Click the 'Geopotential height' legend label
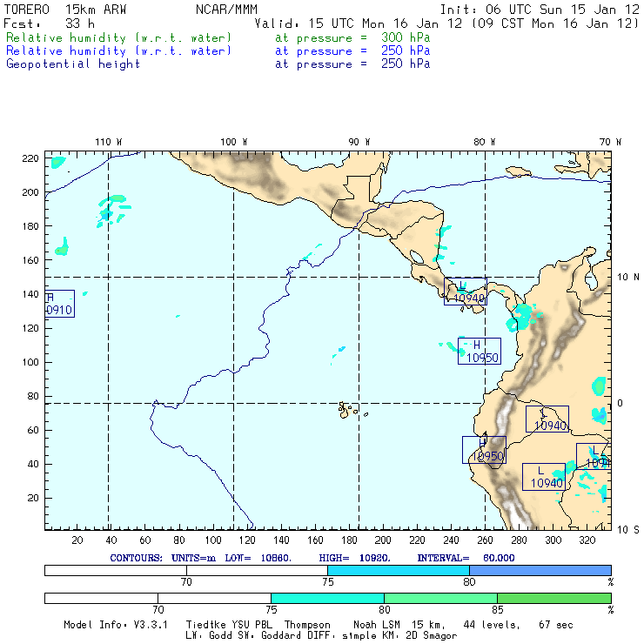The height and width of the screenshot is (644, 644). click(x=73, y=64)
